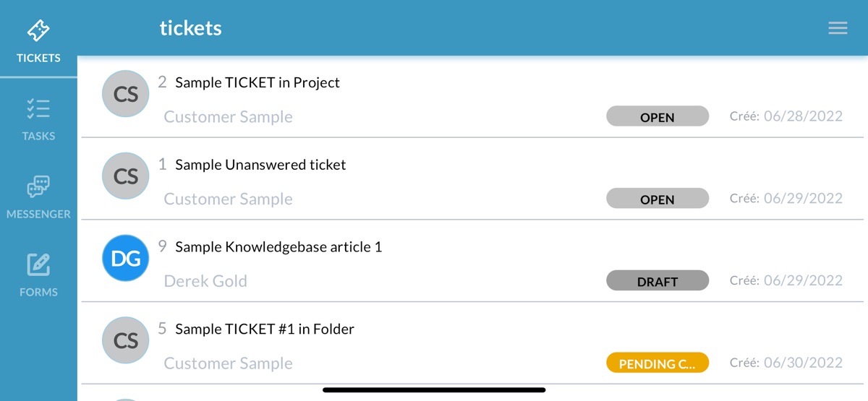
Task: Click OPEN status badge on ticket 1
Action: coord(657,199)
